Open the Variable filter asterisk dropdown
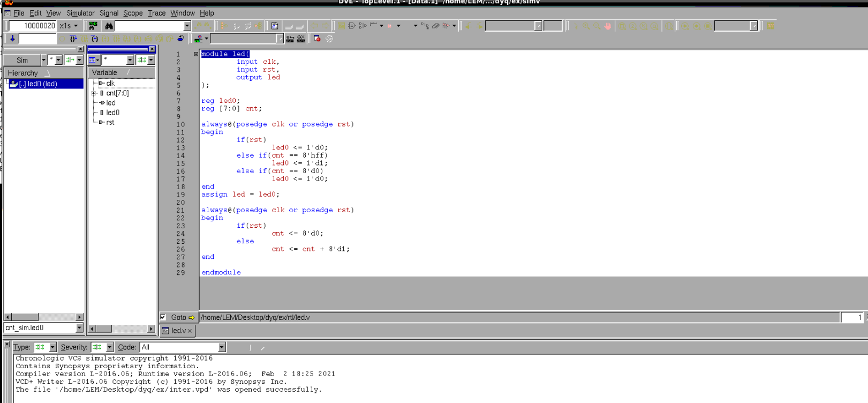This screenshot has width=868, height=403. click(x=130, y=60)
